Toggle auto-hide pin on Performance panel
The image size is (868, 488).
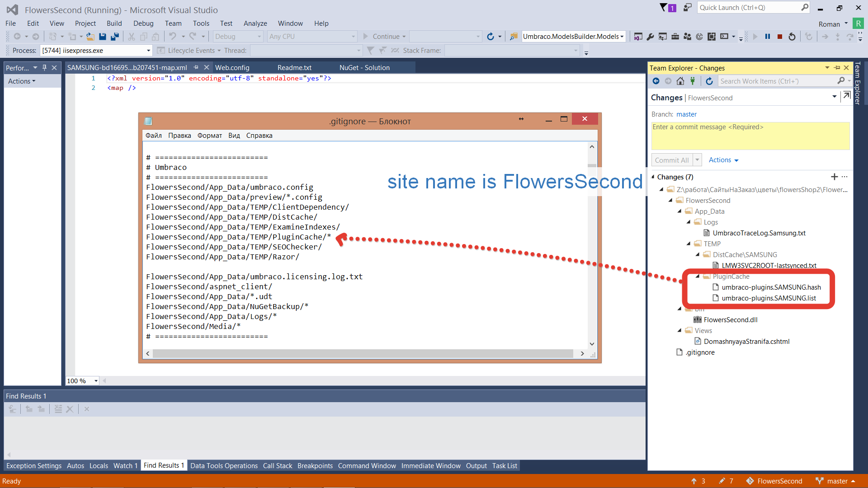coord(44,67)
